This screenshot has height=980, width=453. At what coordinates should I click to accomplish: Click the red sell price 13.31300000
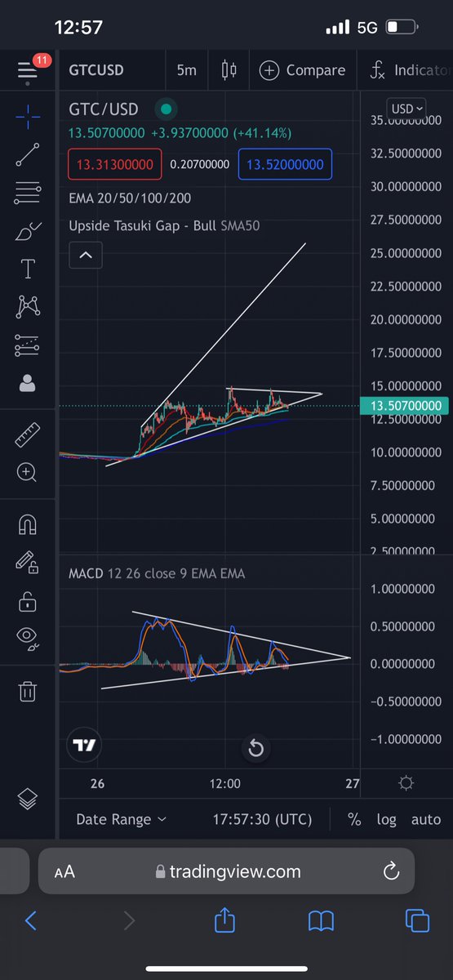tap(114, 164)
